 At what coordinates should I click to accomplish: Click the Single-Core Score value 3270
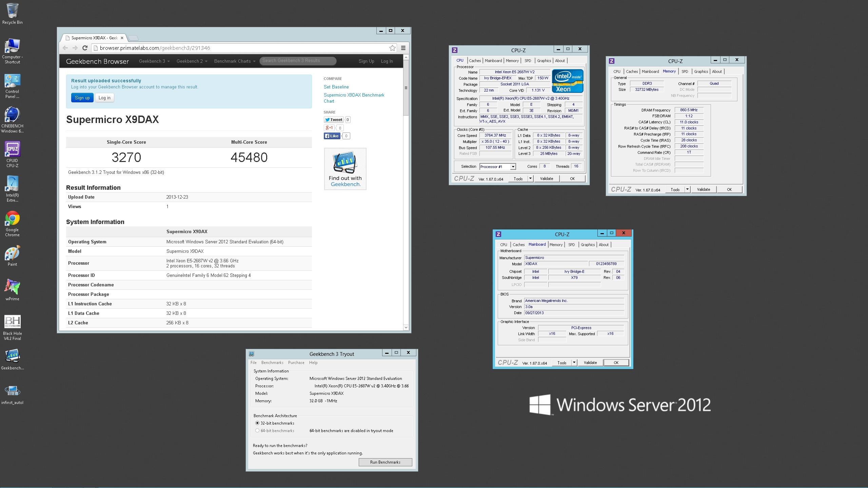click(126, 158)
